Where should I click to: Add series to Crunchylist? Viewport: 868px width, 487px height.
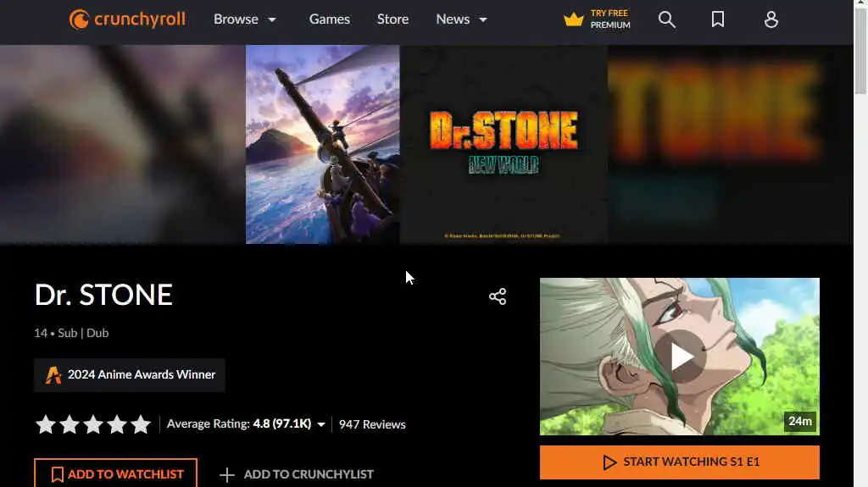point(296,474)
